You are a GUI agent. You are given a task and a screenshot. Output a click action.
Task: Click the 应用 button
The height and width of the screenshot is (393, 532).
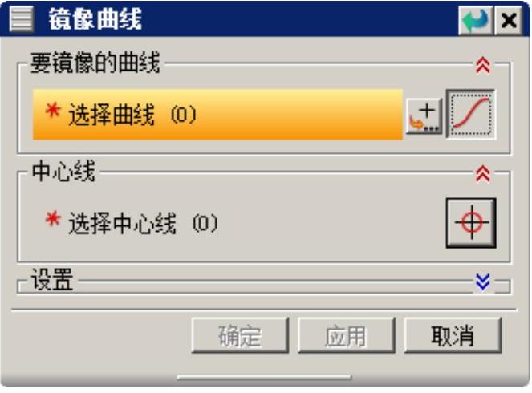point(347,335)
